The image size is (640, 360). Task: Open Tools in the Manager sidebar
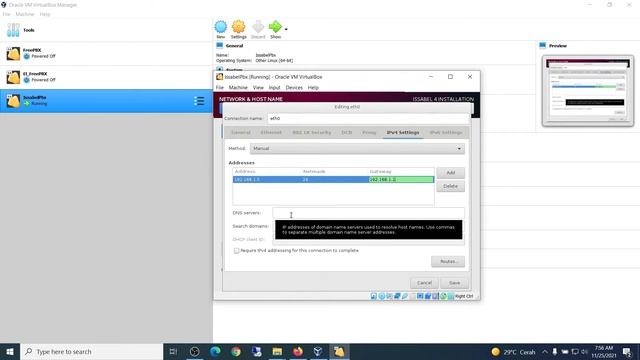[x=106, y=30]
